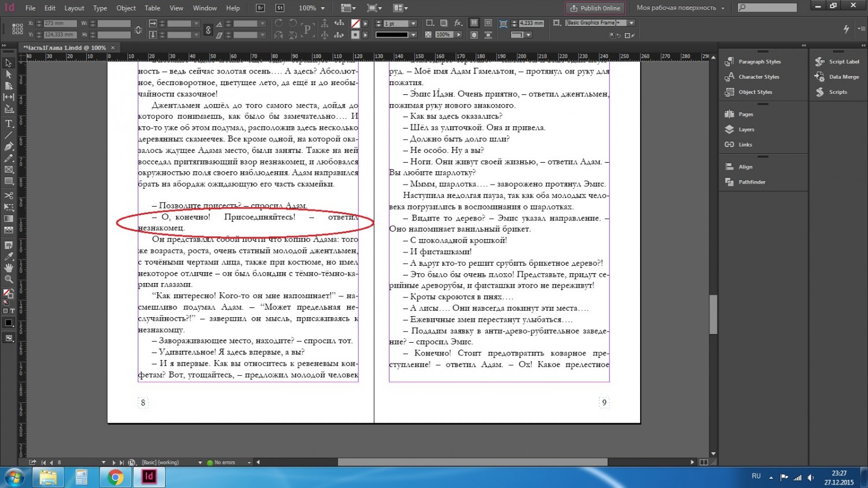Open the Pathfinder panel

pos(745,182)
